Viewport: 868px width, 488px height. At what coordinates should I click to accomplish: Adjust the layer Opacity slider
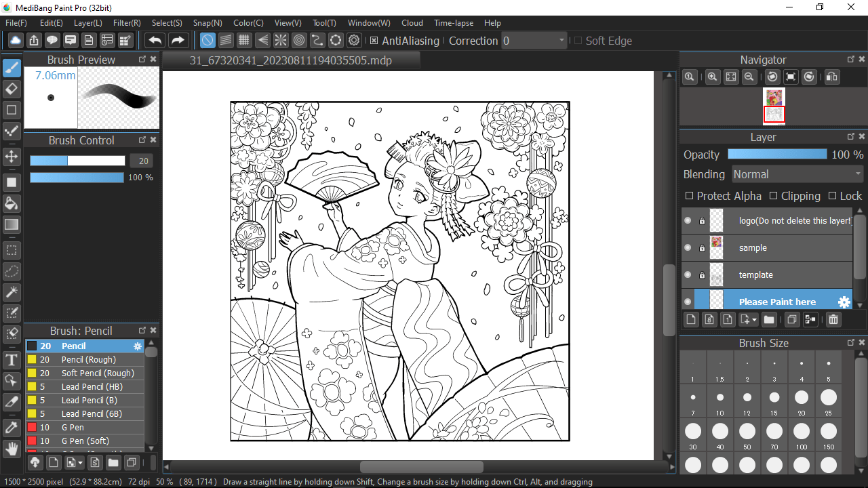coord(777,155)
